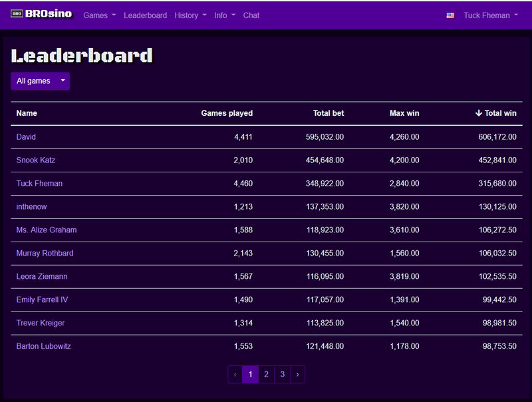532x402 pixels.
Task: Expand the Games dropdown menu
Action: 99,15
